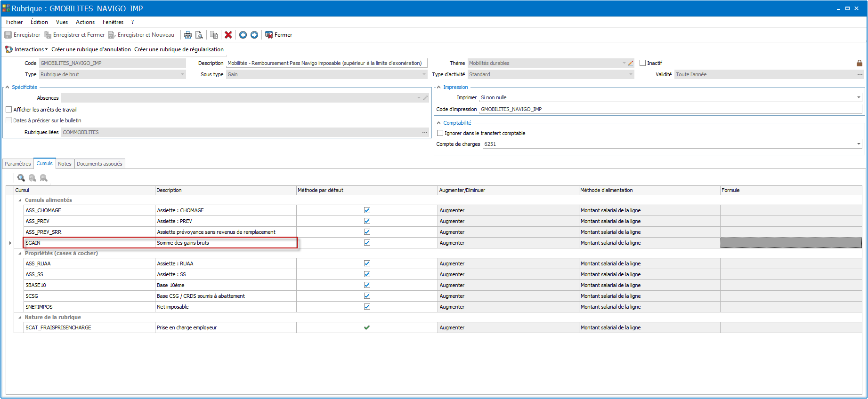Click the third grey search icon
The image size is (868, 399).
pyautogui.click(x=44, y=178)
